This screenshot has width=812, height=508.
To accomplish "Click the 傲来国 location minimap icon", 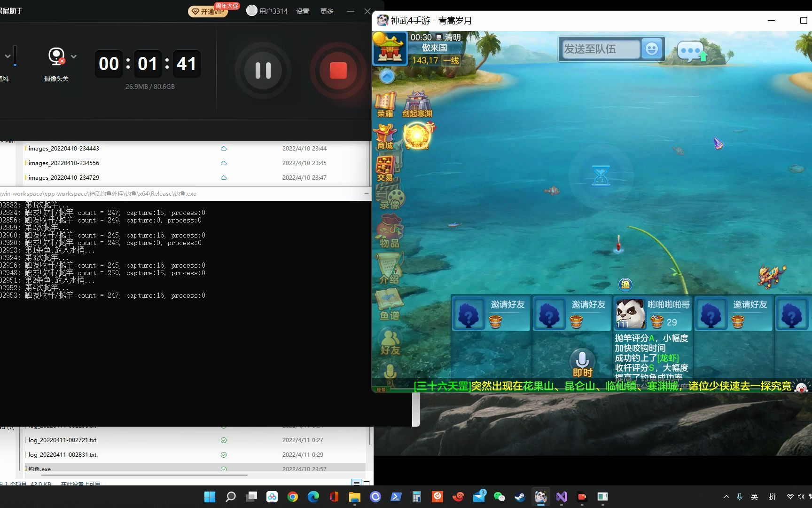I will point(390,48).
